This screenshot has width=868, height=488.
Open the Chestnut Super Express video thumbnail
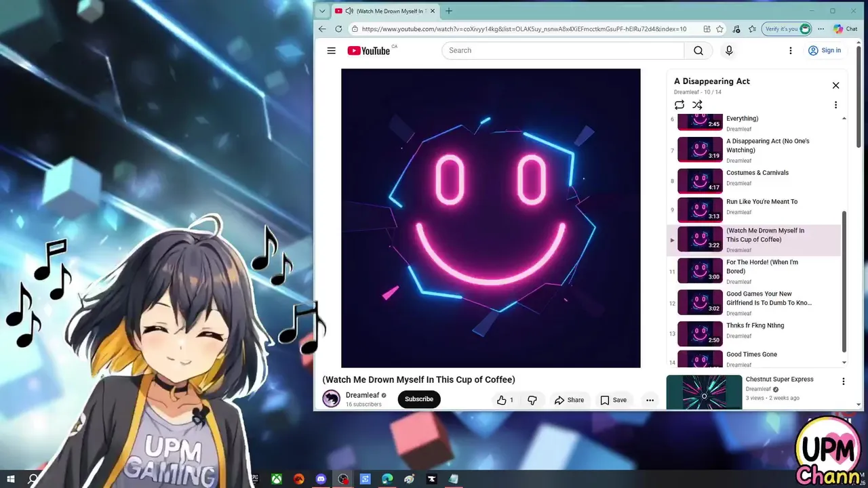click(704, 392)
